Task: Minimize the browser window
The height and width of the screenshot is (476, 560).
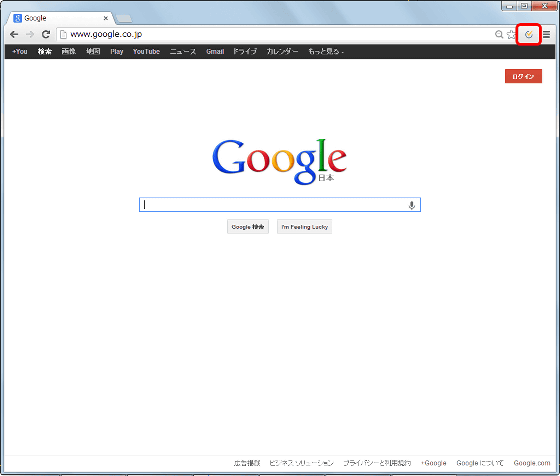Action: point(509,6)
